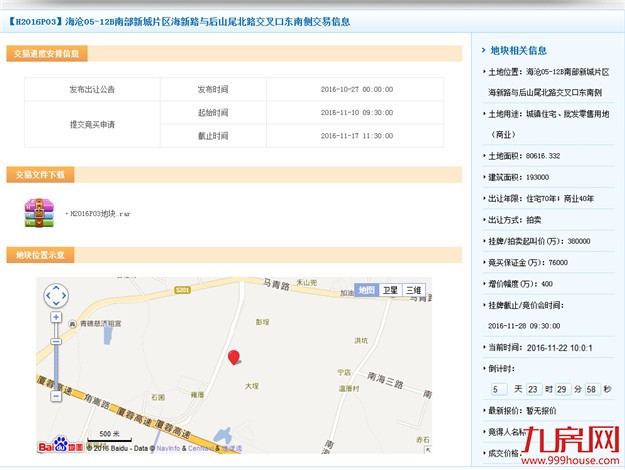Click the 温厝村 place label on map
The width and height of the screenshot is (625, 470).
[x=349, y=388]
